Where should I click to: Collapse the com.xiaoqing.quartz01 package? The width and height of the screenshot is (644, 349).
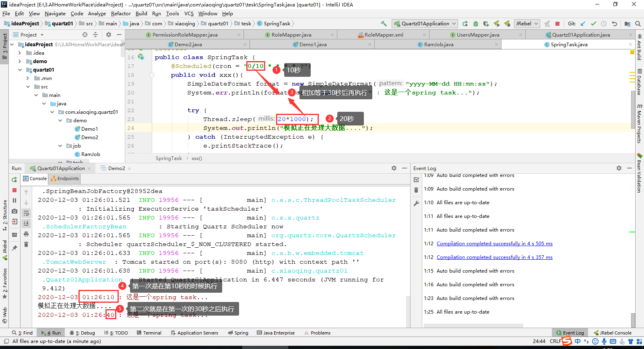click(x=52, y=112)
